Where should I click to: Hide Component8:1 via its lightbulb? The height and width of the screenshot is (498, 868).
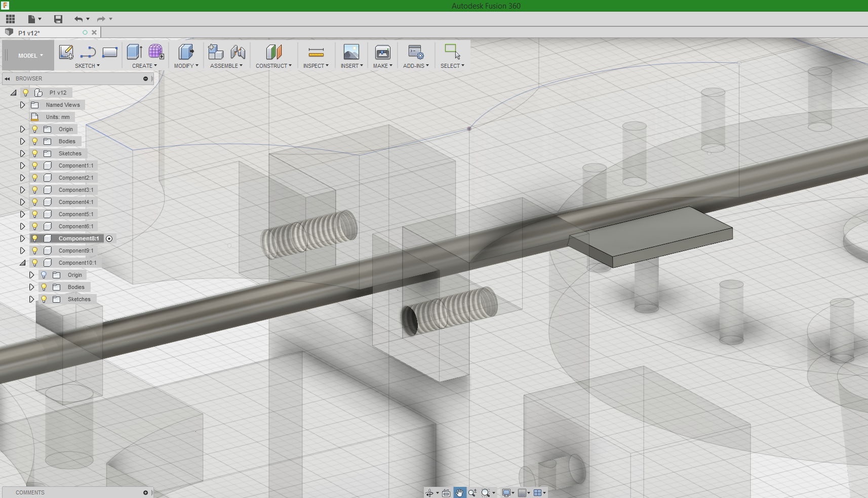34,238
